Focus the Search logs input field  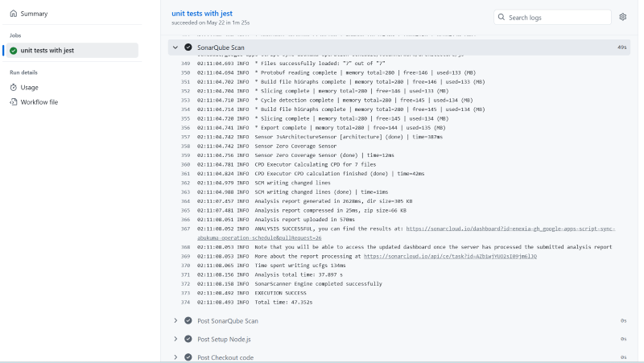(x=555, y=17)
